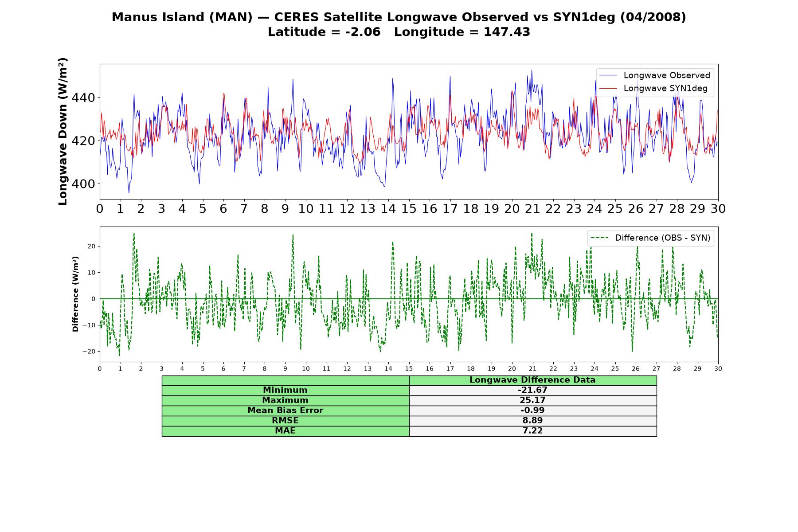Click day 30 tick on lower chart axis

click(x=718, y=369)
